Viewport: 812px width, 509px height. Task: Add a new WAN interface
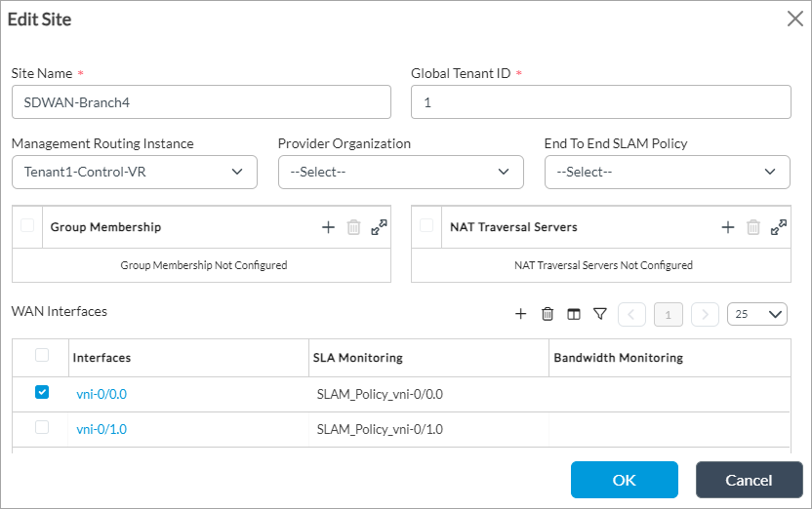click(521, 314)
